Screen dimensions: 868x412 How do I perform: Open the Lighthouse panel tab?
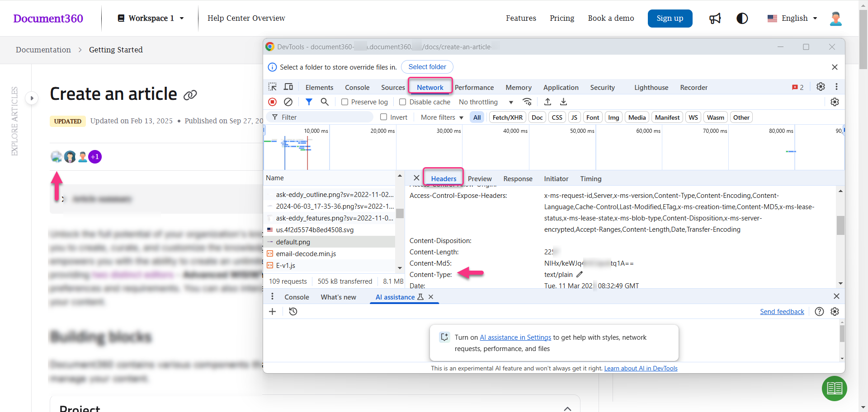point(651,88)
